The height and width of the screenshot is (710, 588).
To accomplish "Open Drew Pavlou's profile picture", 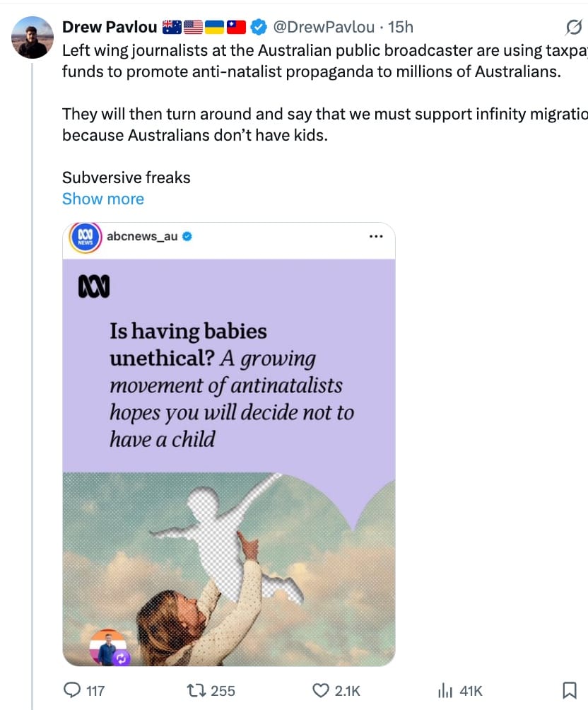I will pyautogui.click(x=33, y=37).
